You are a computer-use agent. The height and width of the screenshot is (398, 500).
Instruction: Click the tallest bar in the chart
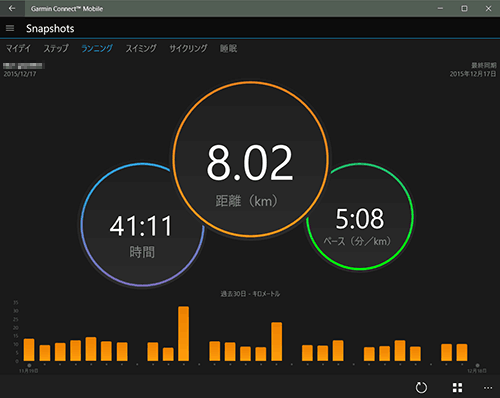pyautogui.click(x=183, y=334)
